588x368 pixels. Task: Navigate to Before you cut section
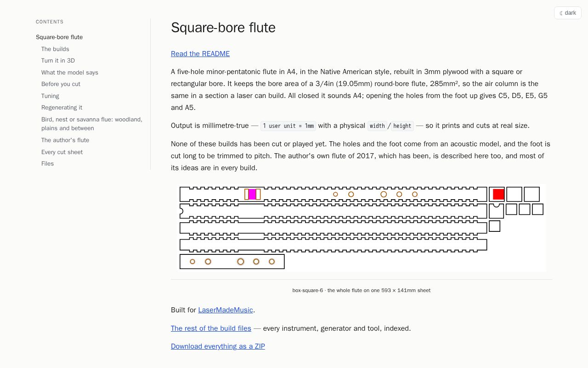point(61,84)
